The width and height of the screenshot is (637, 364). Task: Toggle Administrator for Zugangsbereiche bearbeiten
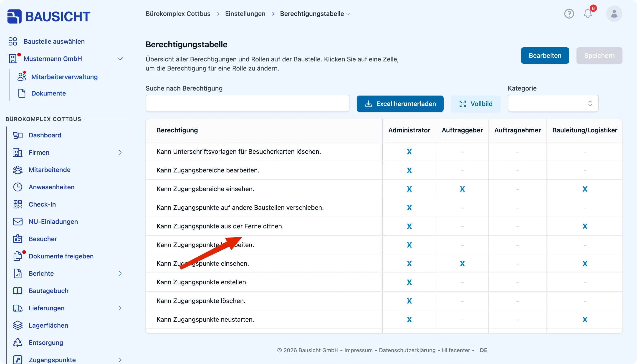pyautogui.click(x=409, y=170)
